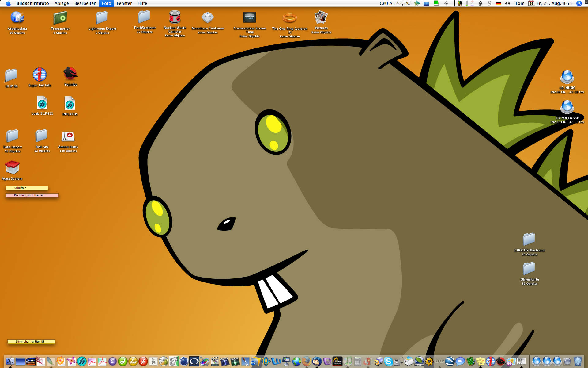This screenshot has width=588, height=368.
Task: Click the German flag input menu
Action: pyautogui.click(x=499, y=3)
